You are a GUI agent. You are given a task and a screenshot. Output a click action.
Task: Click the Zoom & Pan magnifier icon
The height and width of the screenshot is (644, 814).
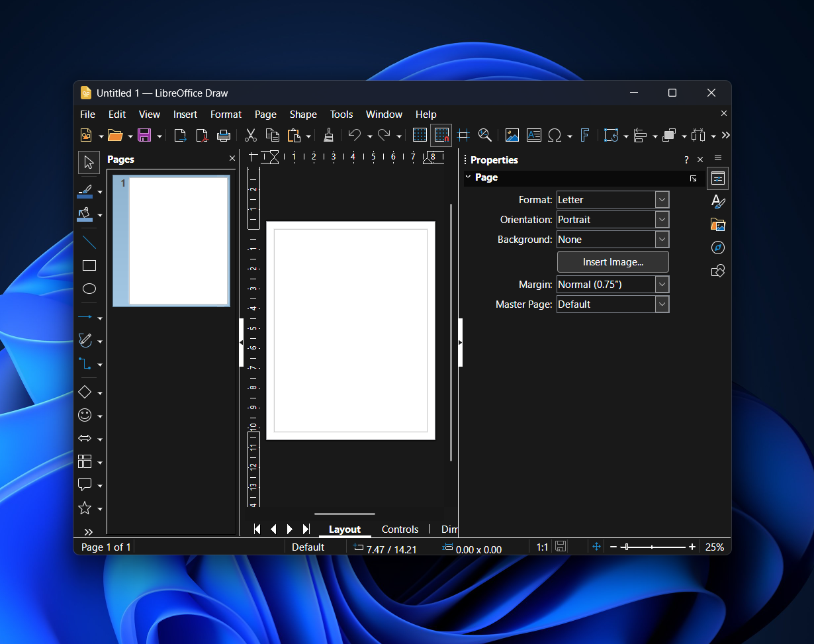pos(485,136)
